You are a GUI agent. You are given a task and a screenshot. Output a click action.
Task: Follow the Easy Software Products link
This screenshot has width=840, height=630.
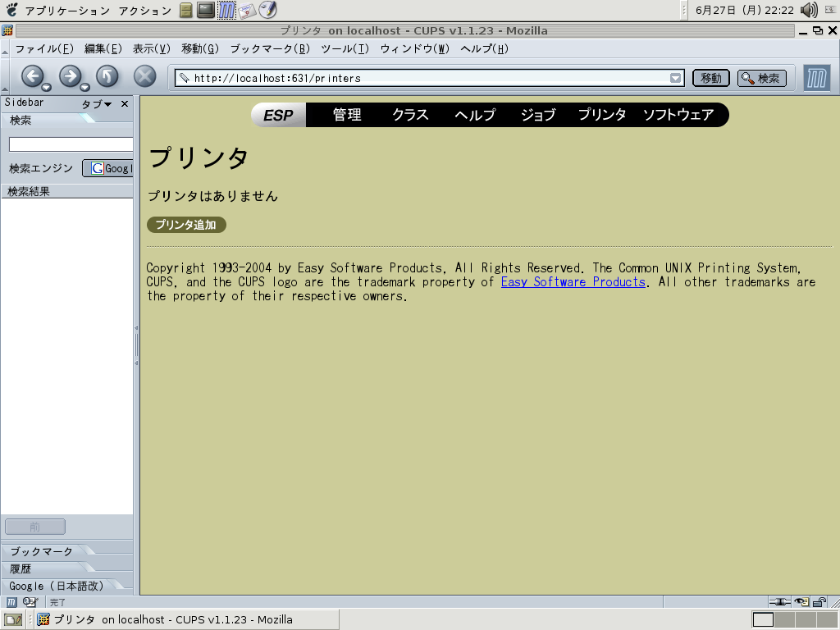[x=573, y=282]
